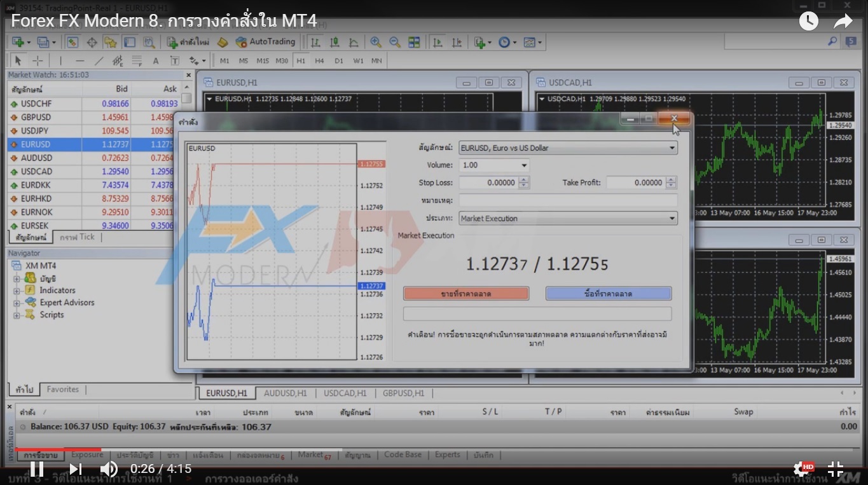Switch to the GBPUSD,H1 chart tab
This screenshot has height=485, width=868.
click(403, 393)
